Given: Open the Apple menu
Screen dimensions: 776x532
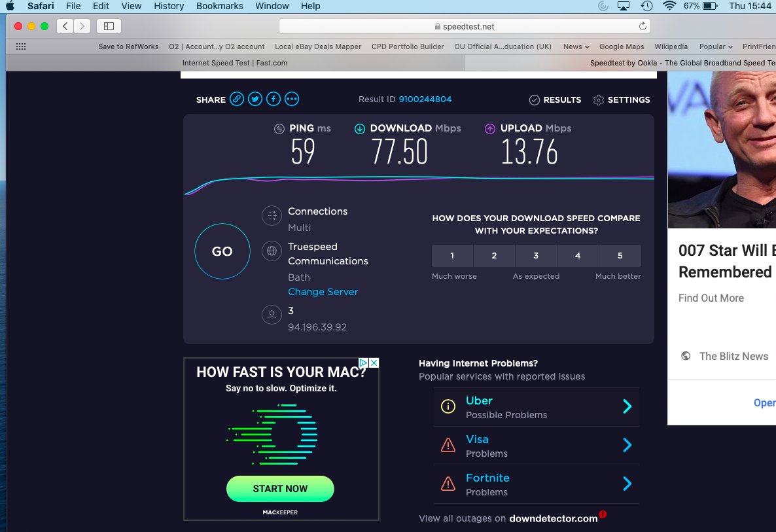Looking at the screenshot, I should [x=10, y=6].
